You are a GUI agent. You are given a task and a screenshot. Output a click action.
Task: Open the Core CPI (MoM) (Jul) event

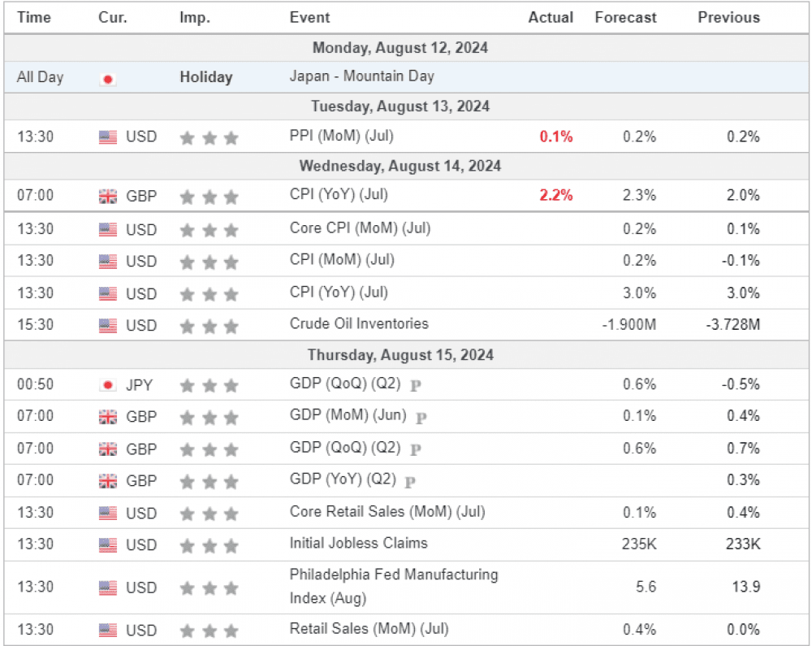click(360, 228)
